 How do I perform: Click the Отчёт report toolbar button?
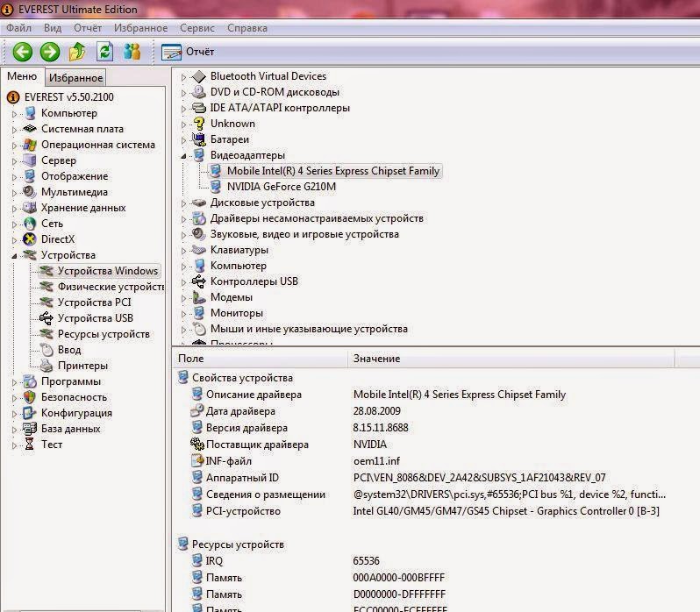(188, 52)
